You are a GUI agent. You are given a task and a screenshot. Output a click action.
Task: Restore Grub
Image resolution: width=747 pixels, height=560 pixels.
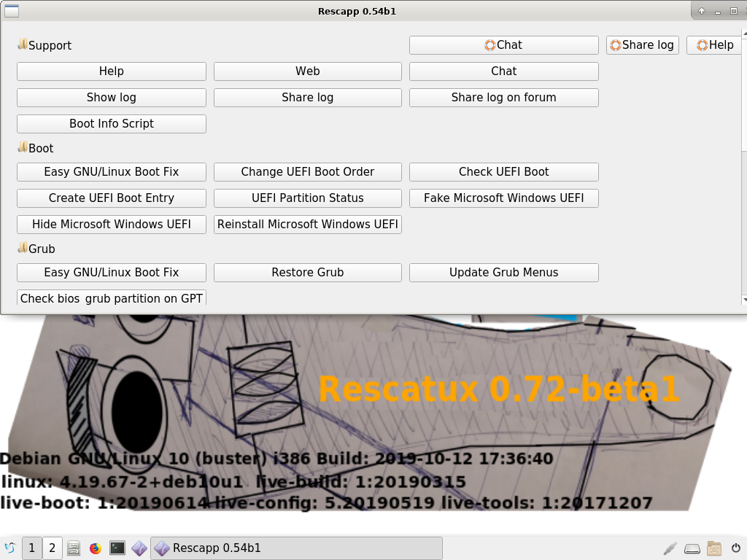point(307,272)
